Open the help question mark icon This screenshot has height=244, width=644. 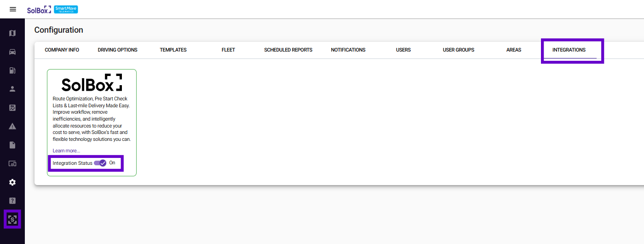(12, 201)
